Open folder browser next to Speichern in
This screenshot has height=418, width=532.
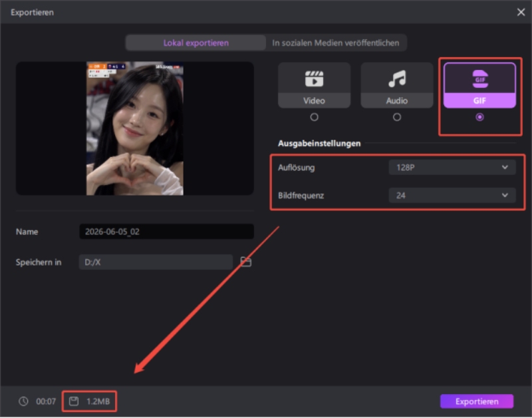point(245,262)
